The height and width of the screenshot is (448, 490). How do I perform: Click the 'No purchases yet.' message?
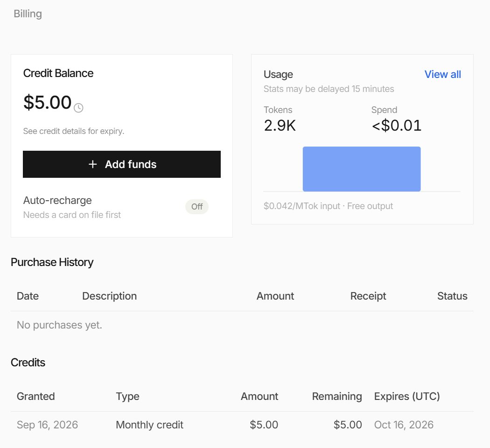pos(59,325)
